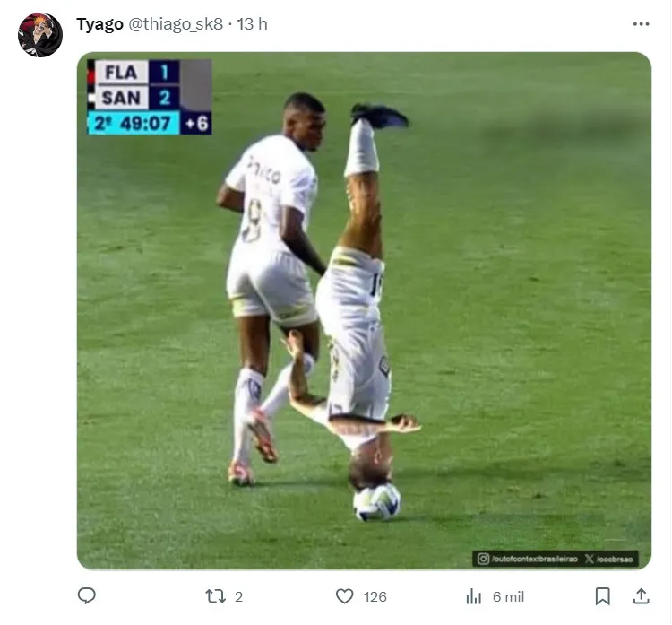Click the repost count of 2
Viewport: 672px width, 625px height.
(x=238, y=597)
